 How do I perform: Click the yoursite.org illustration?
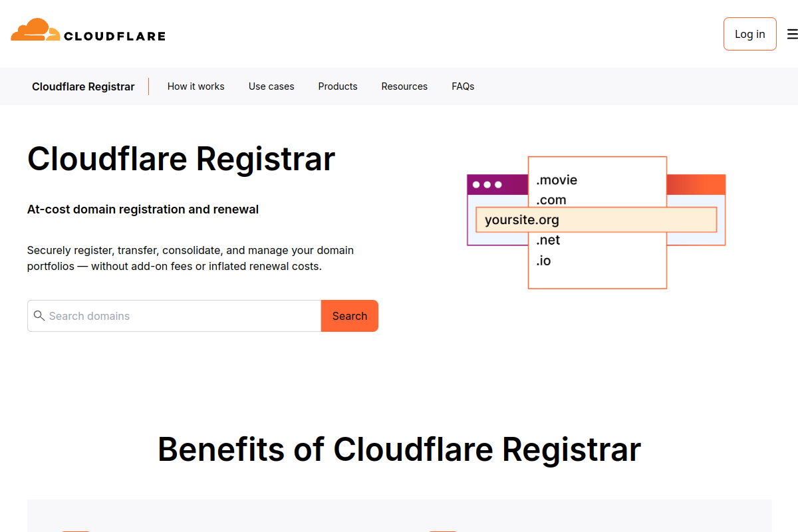[597, 219]
